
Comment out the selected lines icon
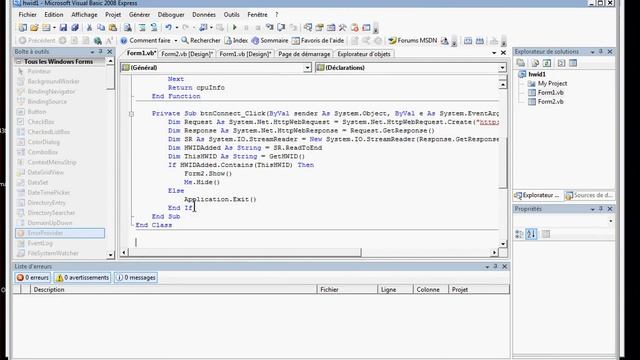(142, 27)
